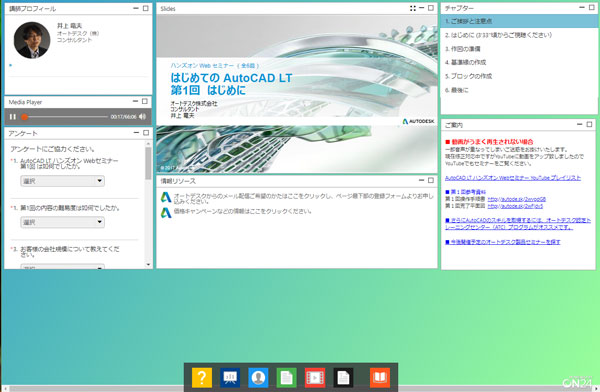
Task: Open the 難易度 question 選択 dropdown
Action: [62, 222]
